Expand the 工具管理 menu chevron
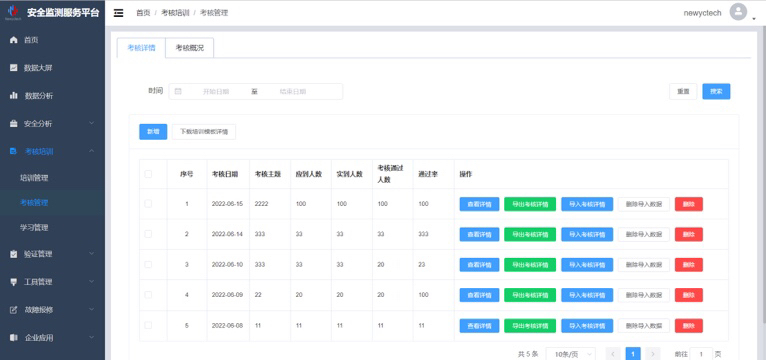766x360 pixels. 91,282
